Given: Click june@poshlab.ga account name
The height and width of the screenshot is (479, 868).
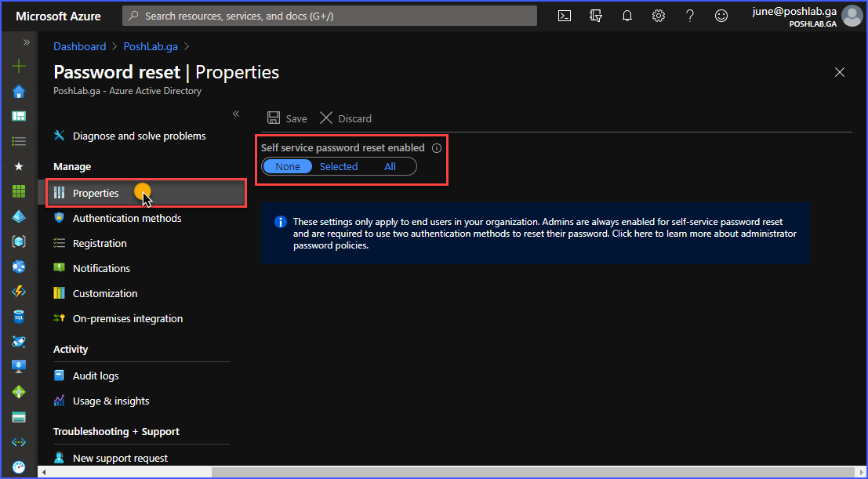Looking at the screenshot, I should [794, 12].
